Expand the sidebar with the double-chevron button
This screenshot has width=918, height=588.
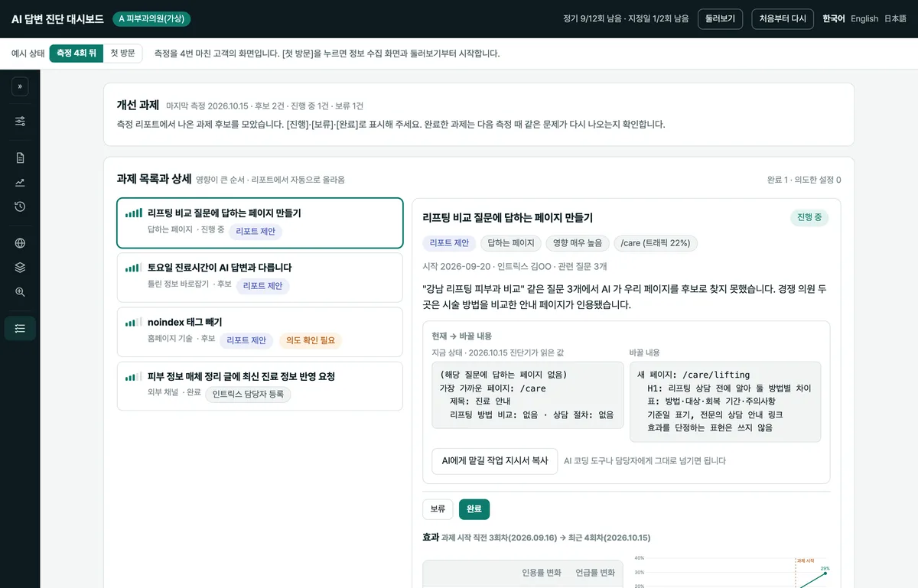tap(20, 86)
